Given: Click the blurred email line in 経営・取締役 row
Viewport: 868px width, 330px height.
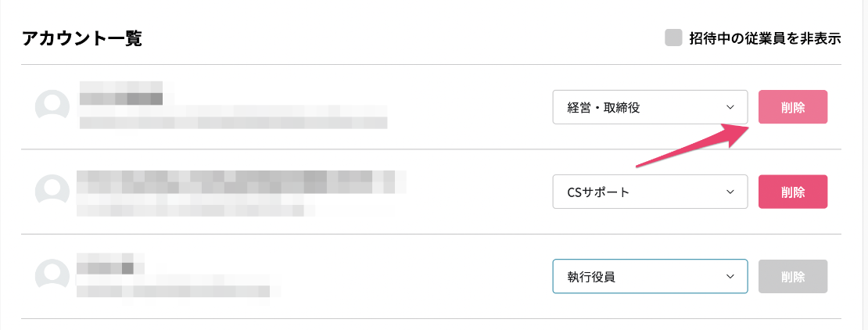Looking at the screenshot, I should point(233,120).
